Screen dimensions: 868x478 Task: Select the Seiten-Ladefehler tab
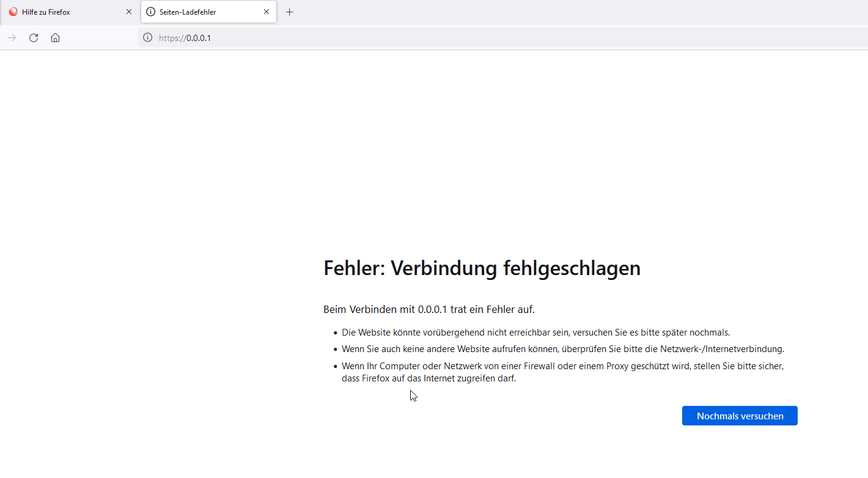tap(202, 12)
